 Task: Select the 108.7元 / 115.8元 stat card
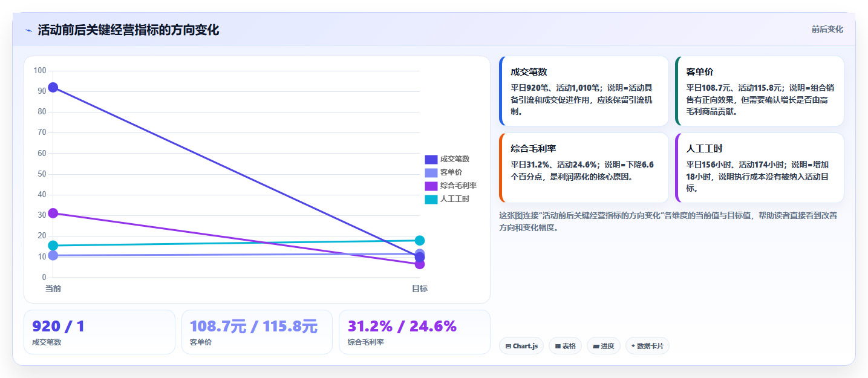tap(257, 332)
